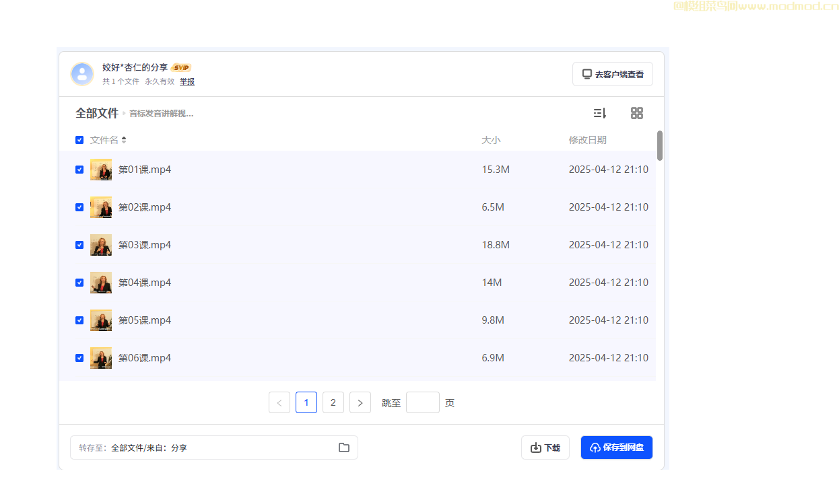Click the 9.8M size value
This screenshot has height=504, width=839.
point(493,320)
